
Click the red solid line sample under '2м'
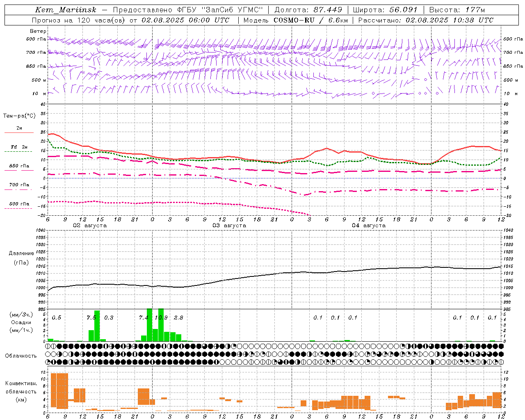(19, 133)
